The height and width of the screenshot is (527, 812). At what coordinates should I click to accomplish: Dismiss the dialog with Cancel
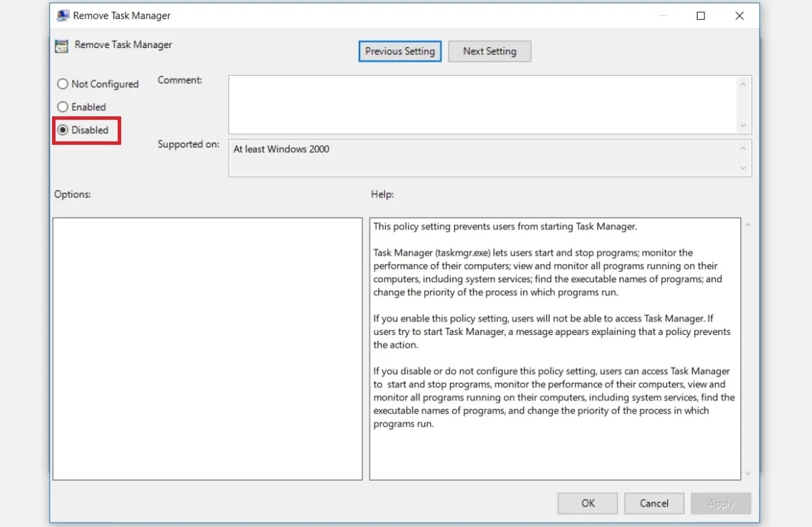(x=654, y=503)
